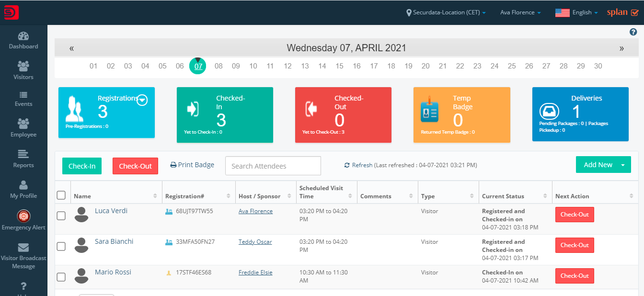Open the Dashboard sidebar icon
644x296 pixels.
23,36
